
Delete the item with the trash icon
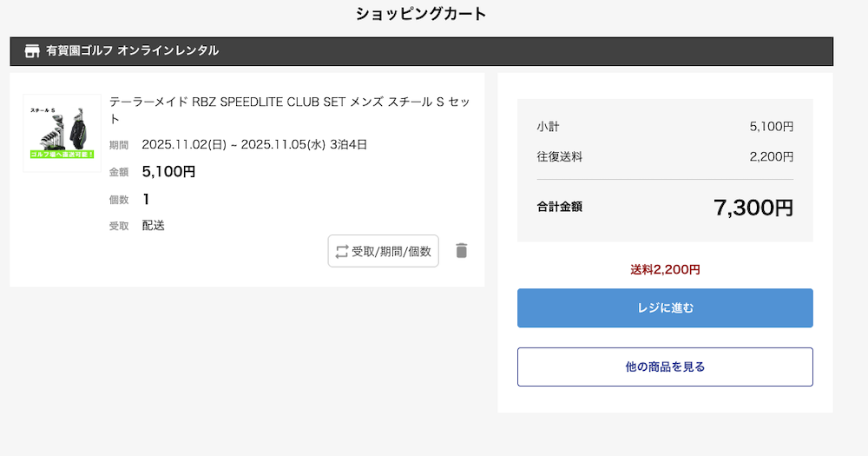tap(462, 251)
